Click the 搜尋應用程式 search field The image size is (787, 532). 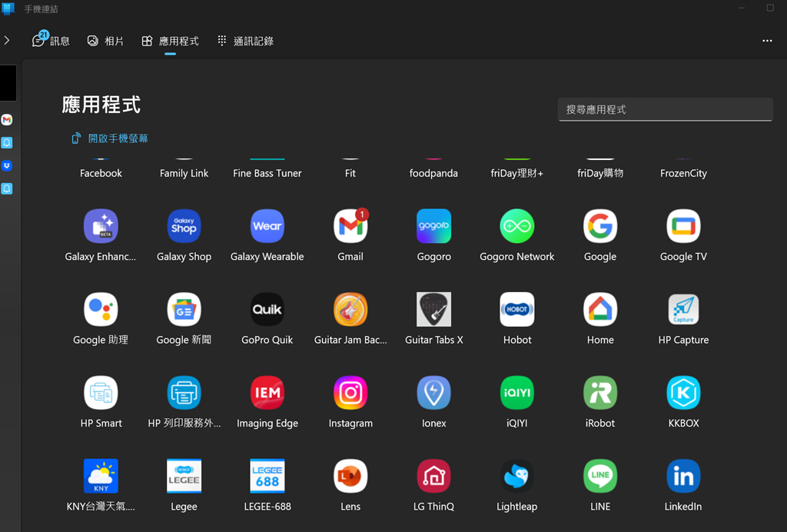coord(665,109)
